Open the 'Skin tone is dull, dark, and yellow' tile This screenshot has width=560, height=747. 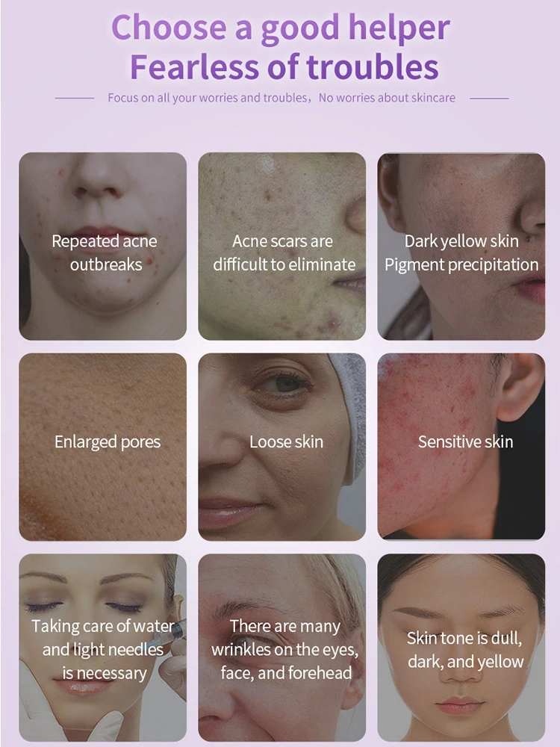461,648
